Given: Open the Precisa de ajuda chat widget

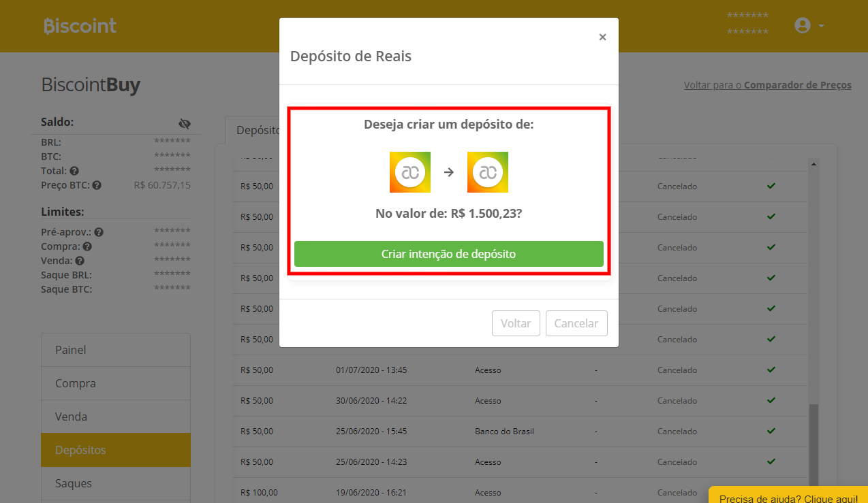Looking at the screenshot, I should coord(788,495).
